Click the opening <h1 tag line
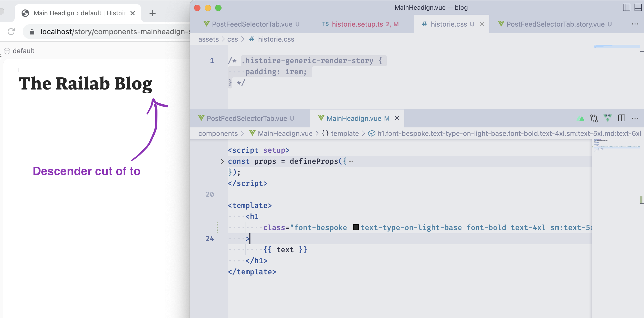The height and width of the screenshot is (318, 644). click(252, 217)
